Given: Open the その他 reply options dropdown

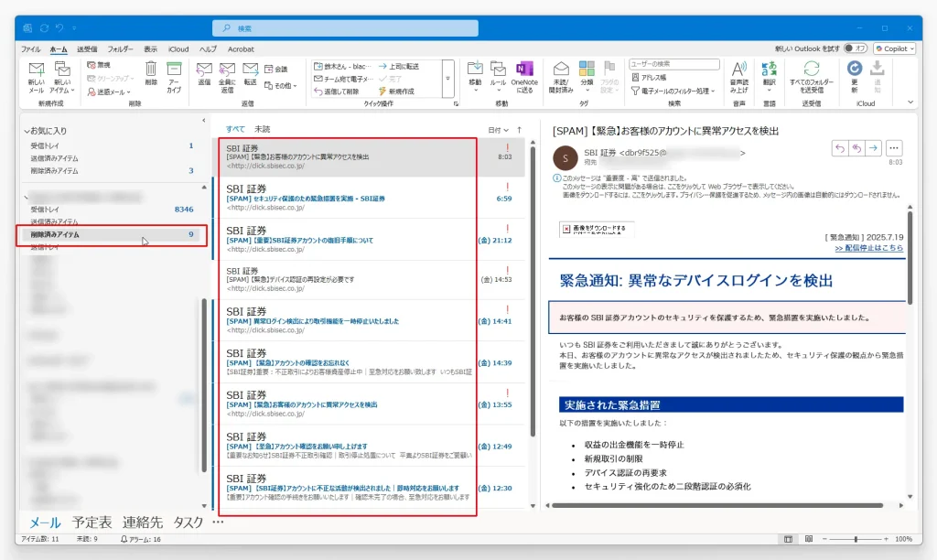Looking at the screenshot, I should point(280,86).
